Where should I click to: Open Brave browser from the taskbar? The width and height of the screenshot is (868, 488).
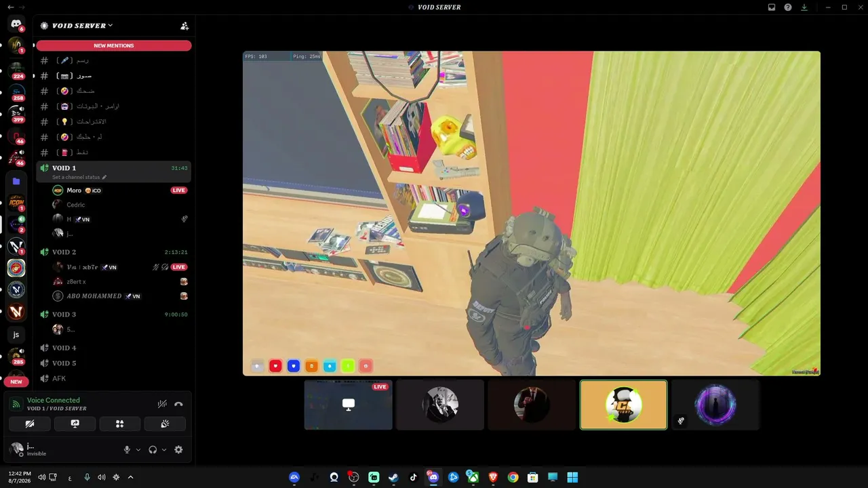point(493,477)
